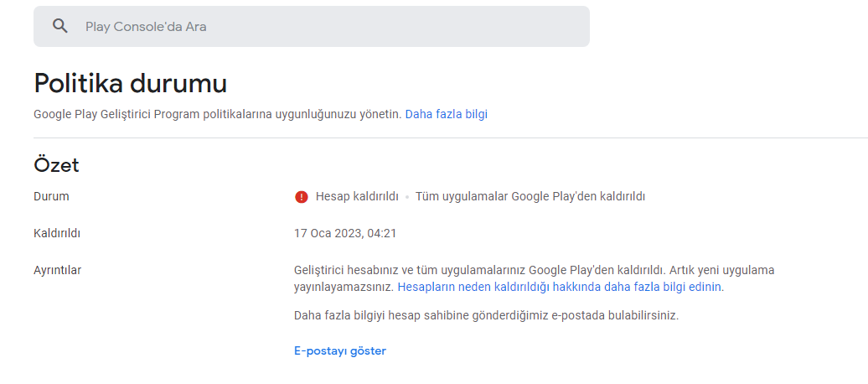Viewport: 868px width, 384px height.
Task: Click the horizontal divider above Özet
Action: (451, 138)
